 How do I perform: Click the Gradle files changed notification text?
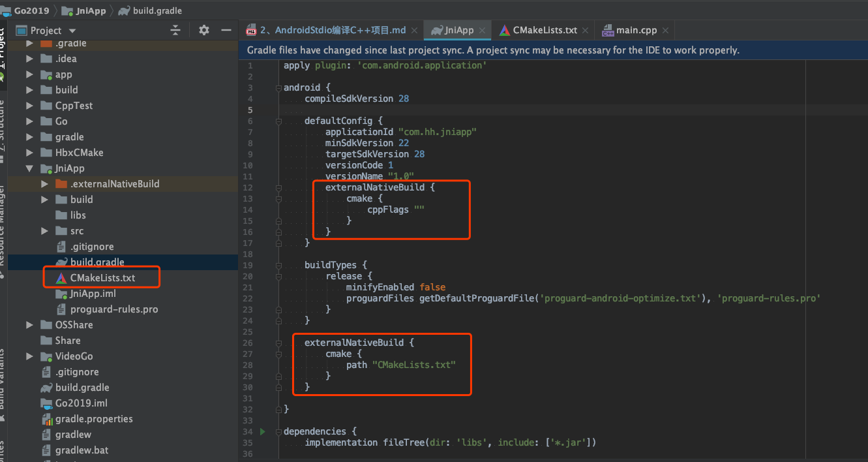pos(493,50)
